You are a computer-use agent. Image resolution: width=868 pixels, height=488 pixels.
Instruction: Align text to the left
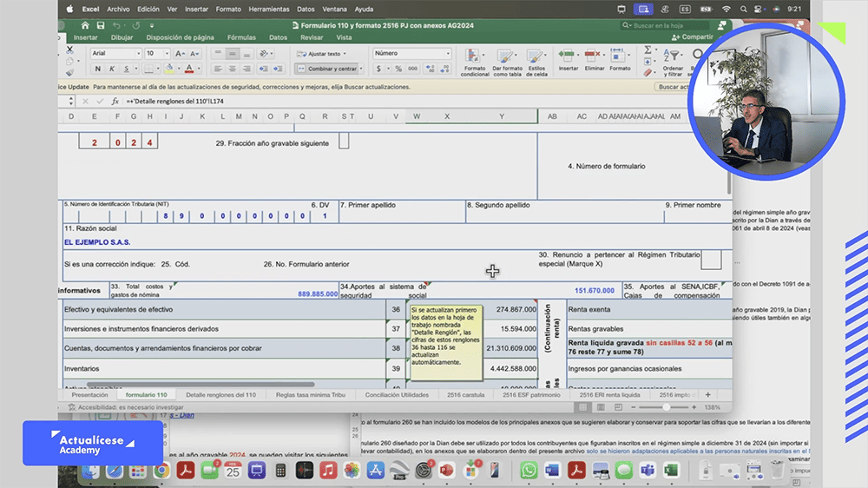click(x=218, y=69)
